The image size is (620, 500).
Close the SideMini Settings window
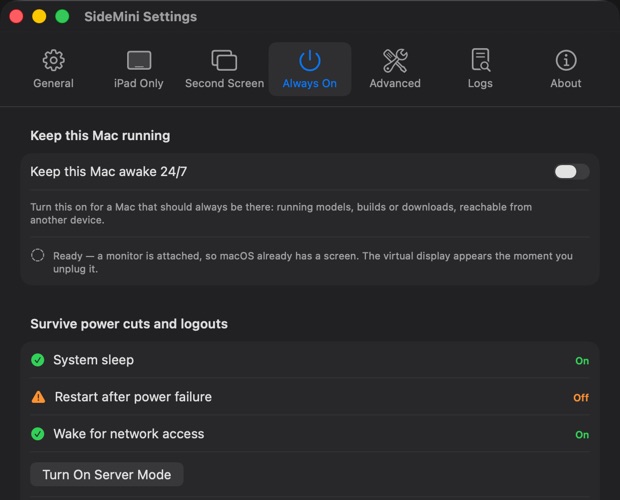[x=16, y=17]
